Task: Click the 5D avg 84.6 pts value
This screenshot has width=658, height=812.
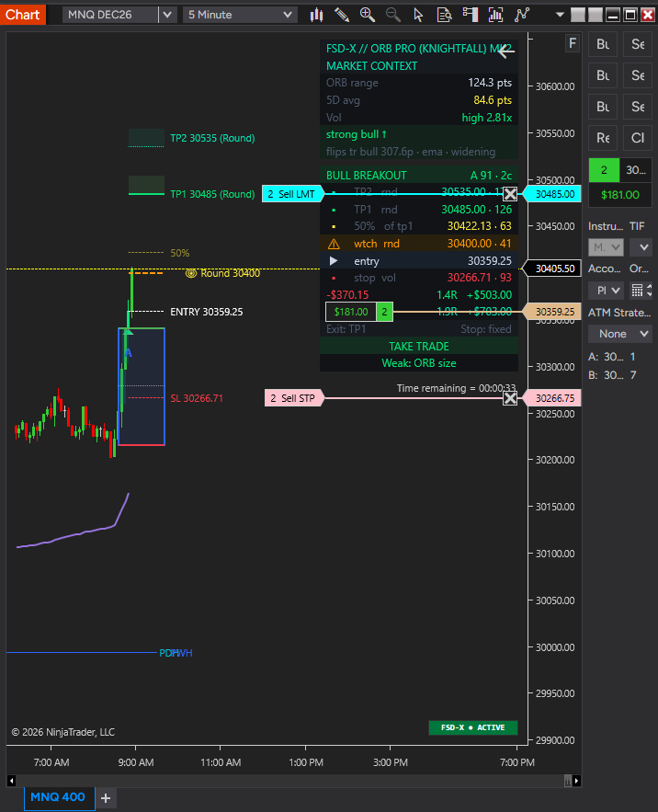Action: point(493,100)
